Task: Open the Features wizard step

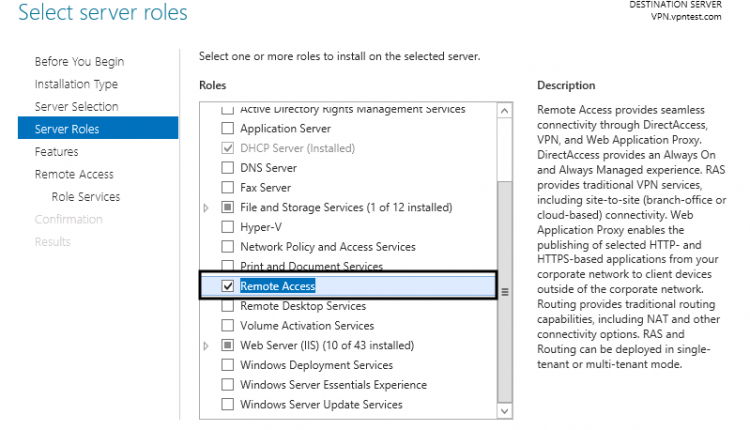Action: tap(56, 152)
